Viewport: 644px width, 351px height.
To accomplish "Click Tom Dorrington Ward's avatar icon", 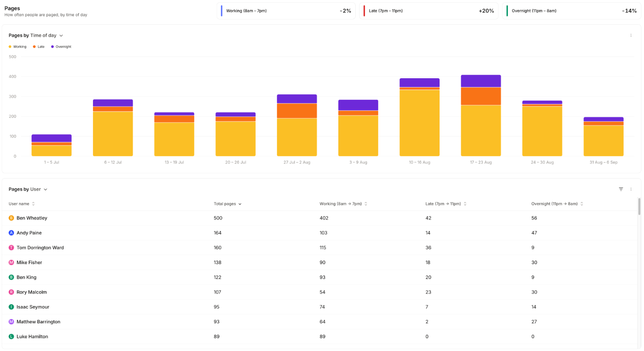I will pos(11,248).
